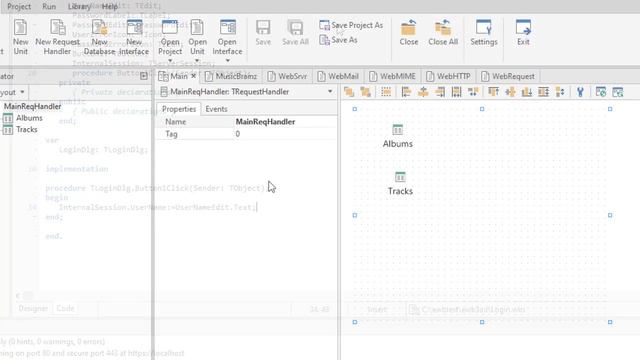
Task: Click the Open Interface icon
Action: point(227,27)
